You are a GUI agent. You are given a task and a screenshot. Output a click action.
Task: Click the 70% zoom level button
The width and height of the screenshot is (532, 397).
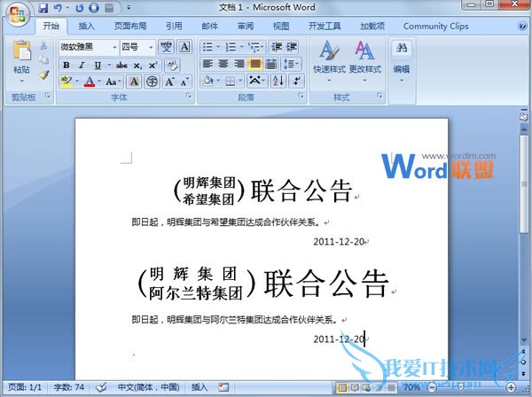411,387
